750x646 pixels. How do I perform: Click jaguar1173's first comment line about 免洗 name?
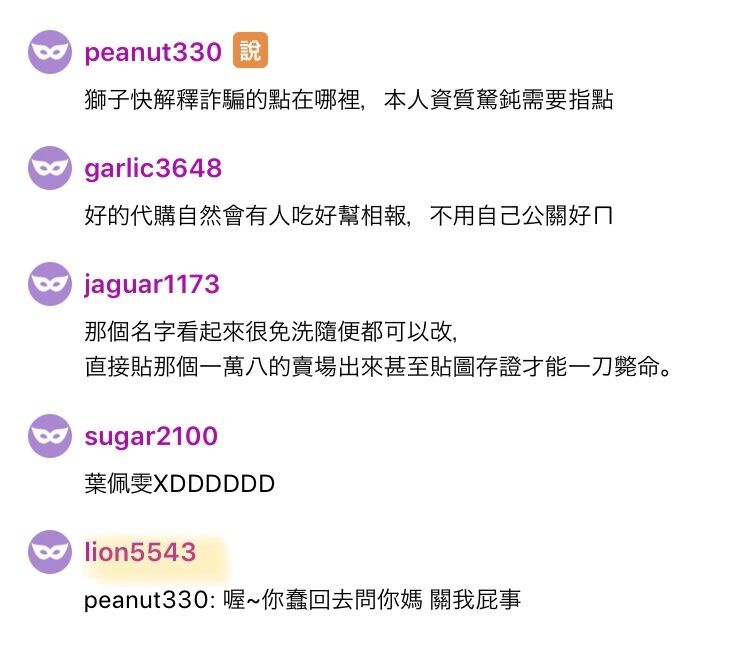(x=271, y=332)
